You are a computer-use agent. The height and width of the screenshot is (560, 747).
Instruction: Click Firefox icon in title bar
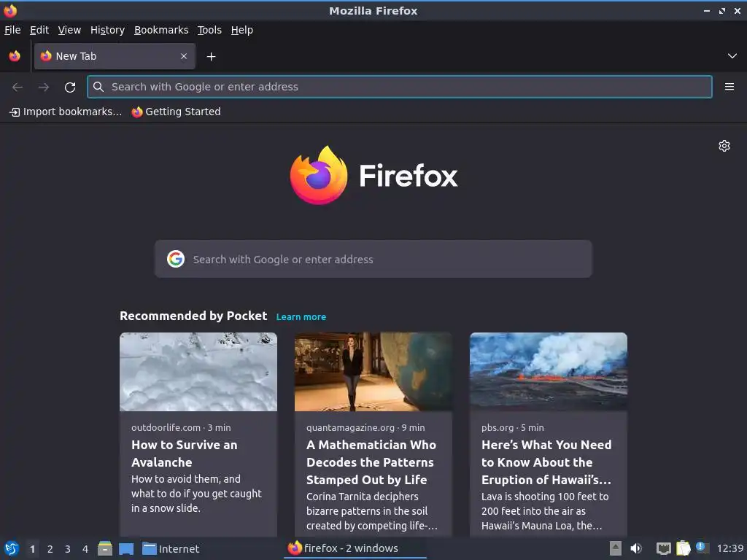tap(10, 10)
